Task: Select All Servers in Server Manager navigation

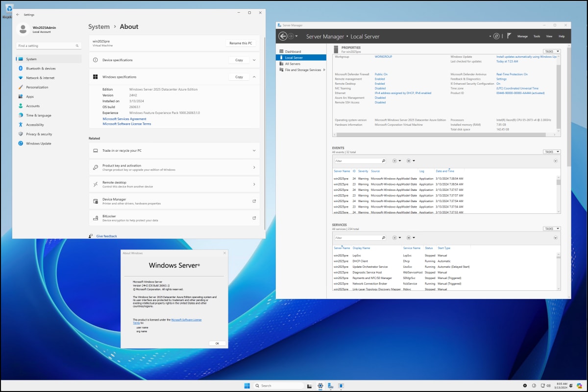Action: [x=301, y=64]
